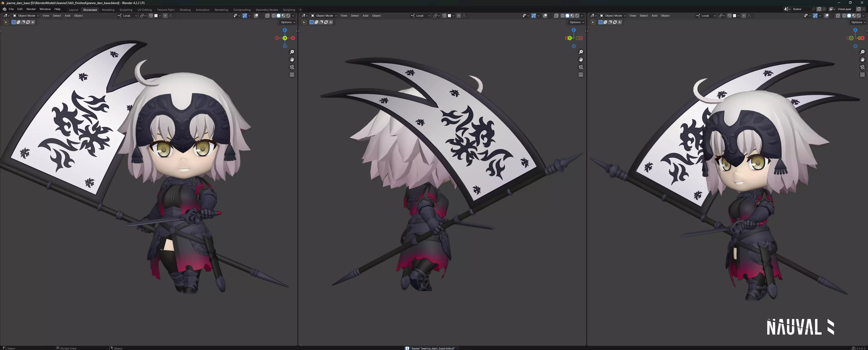The width and height of the screenshot is (868, 350).
Task: Open Add menu in left viewport
Action: pyautogui.click(x=67, y=16)
